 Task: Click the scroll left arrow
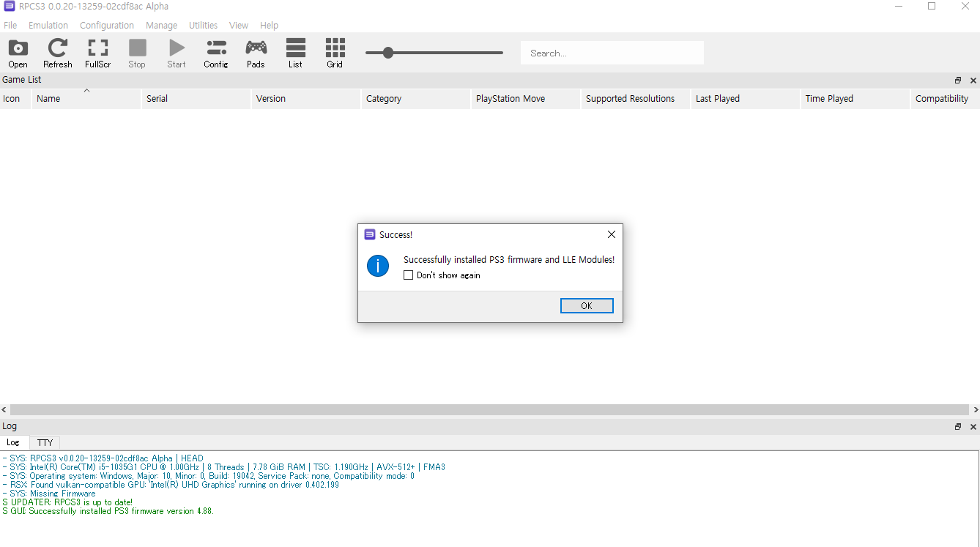(x=4, y=410)
